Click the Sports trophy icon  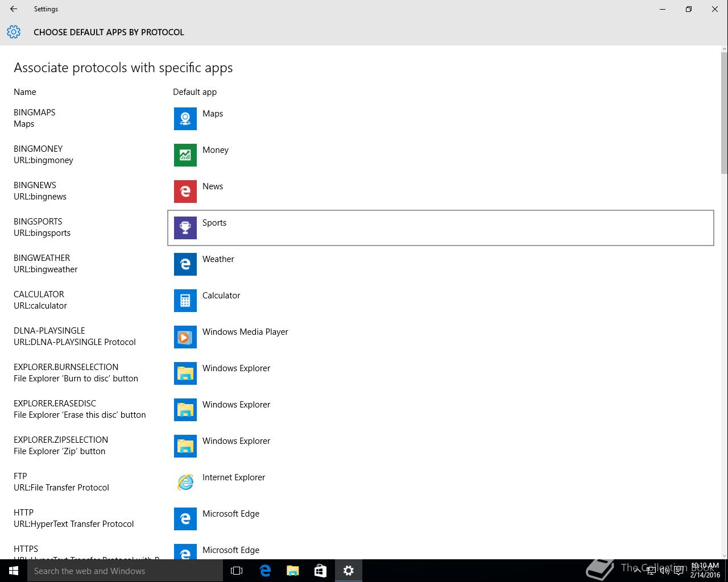point(185,228)
